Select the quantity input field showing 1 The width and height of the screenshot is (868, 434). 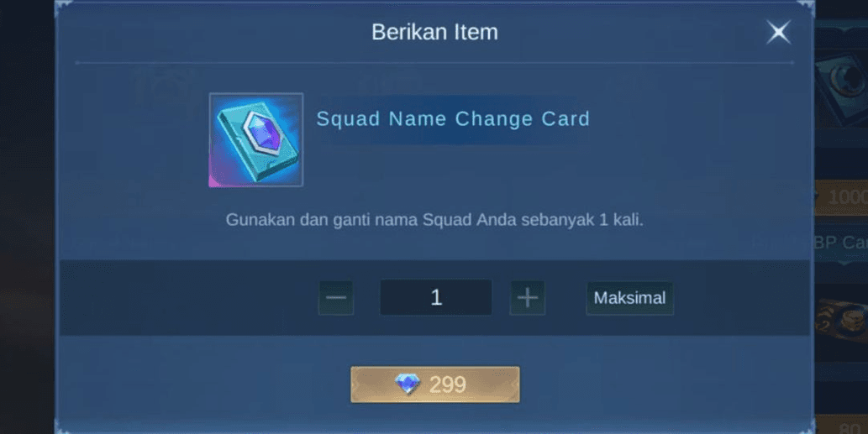pos(435,297)
